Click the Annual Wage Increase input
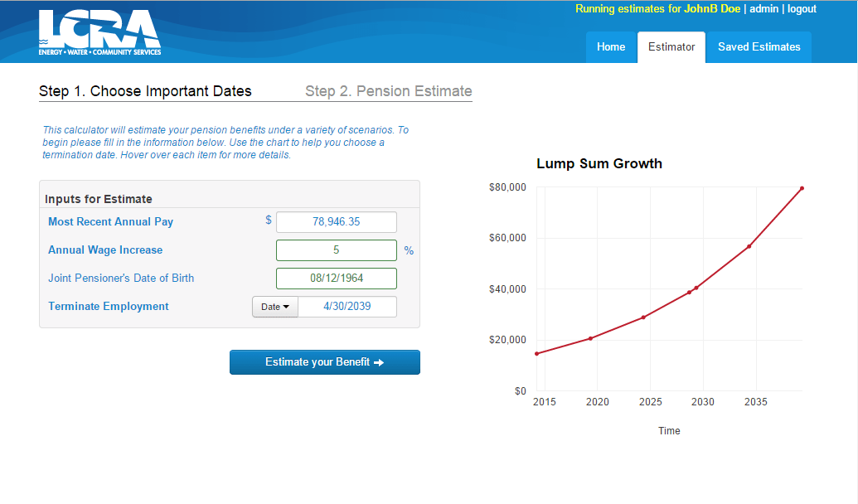858x504 pixels. (336, 250)
